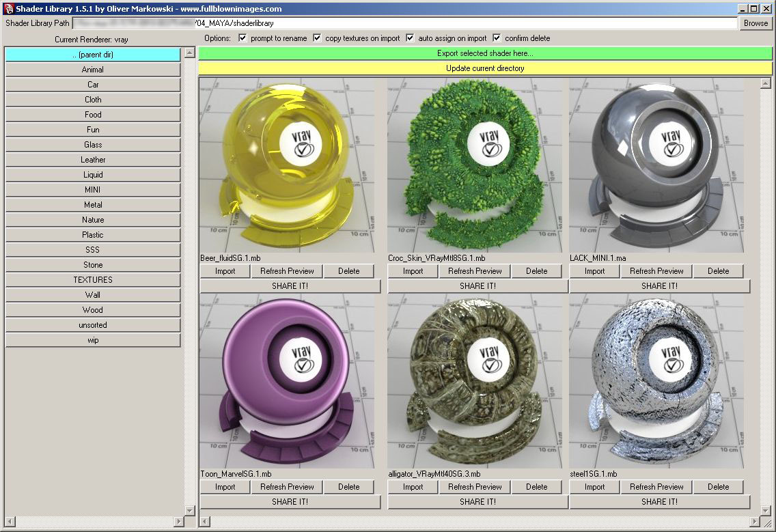This screenshot has width=776, height=532.
Task: Open the Wood shader folder
Action: point(92,310)
